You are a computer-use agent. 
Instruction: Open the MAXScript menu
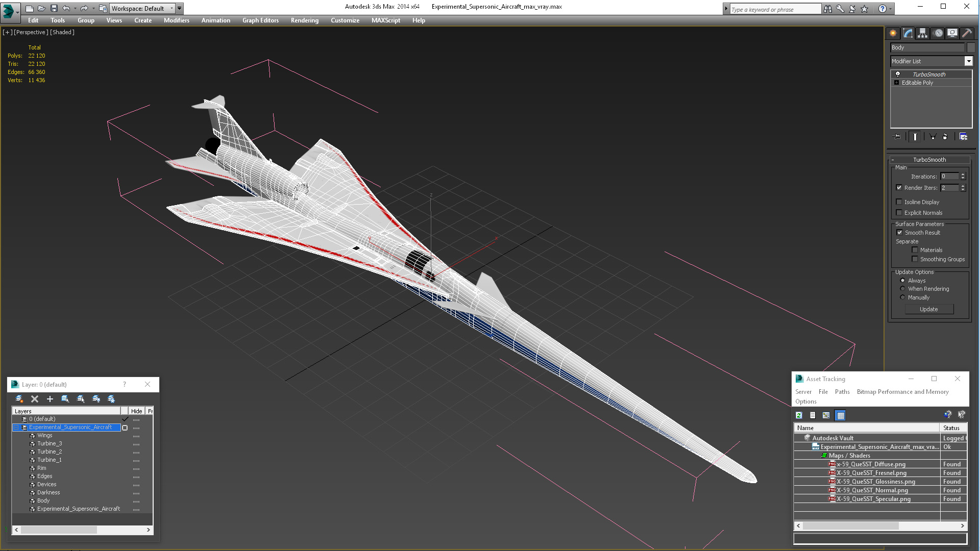click(x=386, y=20)
